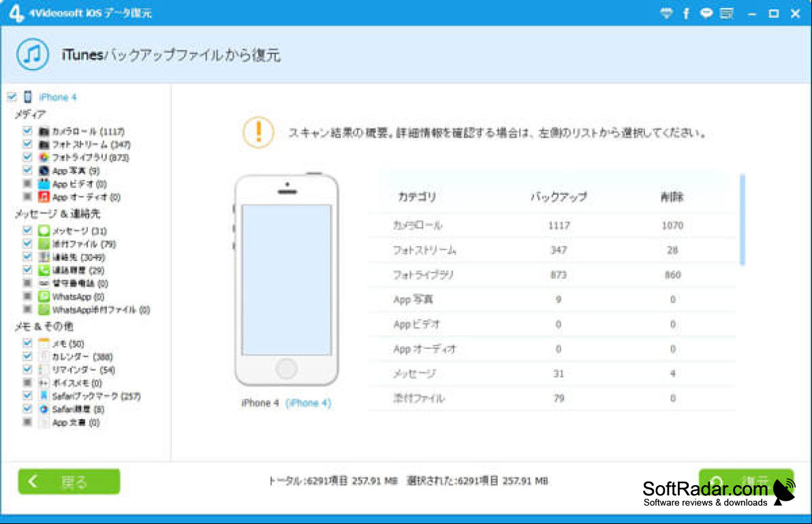
Task: Click the App 文書 (0) document icon
Action: (44, 422)
